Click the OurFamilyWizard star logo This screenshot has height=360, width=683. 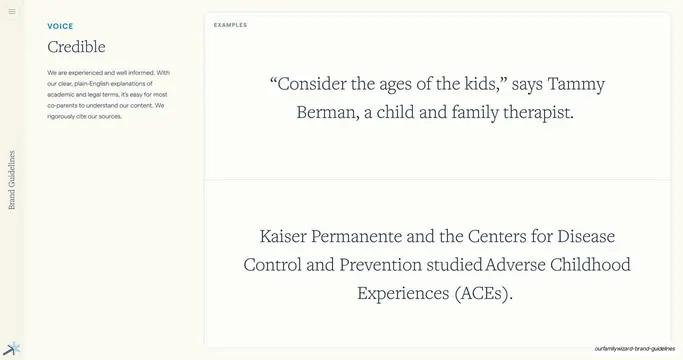click(12, 348)
